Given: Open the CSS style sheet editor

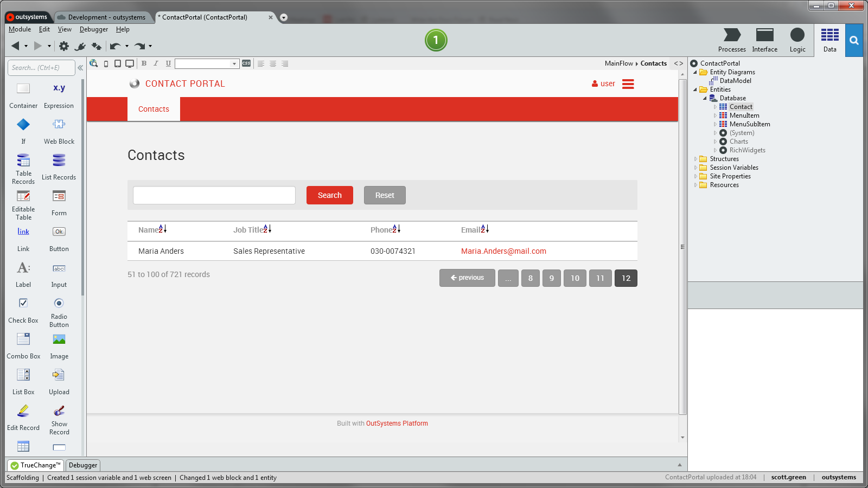Looking at the screenshot, I should tap(246, 63).
